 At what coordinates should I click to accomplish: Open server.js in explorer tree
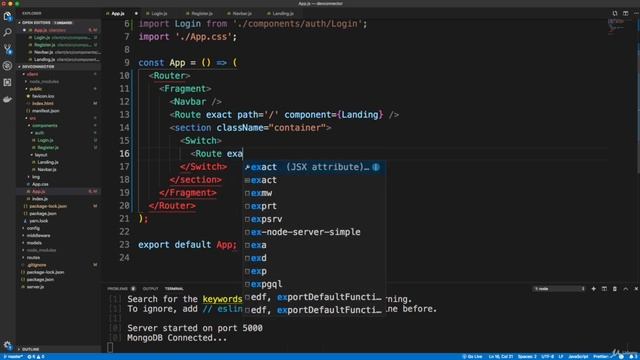pyautogui.click(x=36, y=287)
